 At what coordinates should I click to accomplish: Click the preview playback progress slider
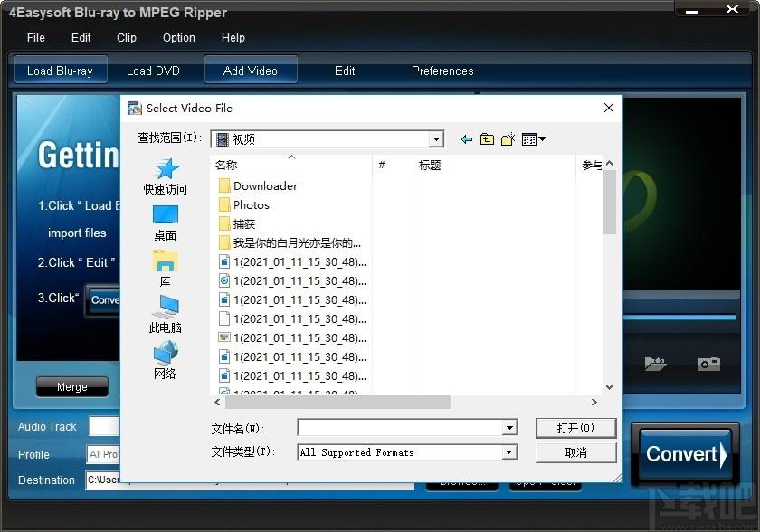tap(679, 318)
